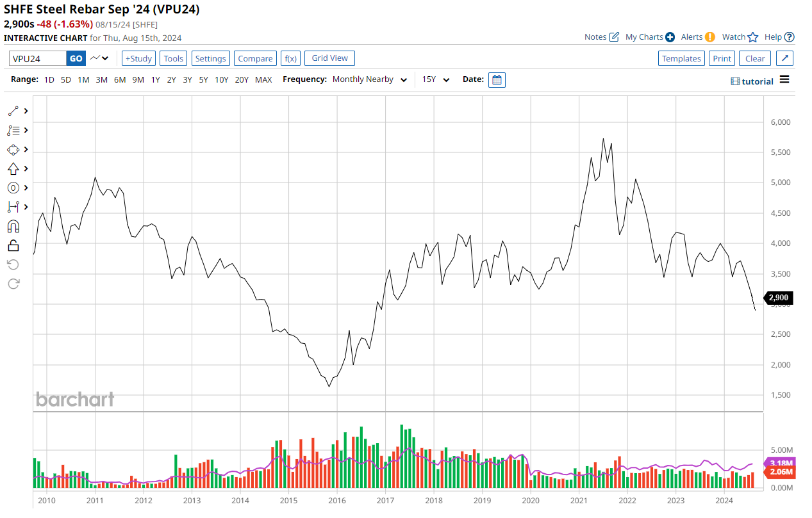
Task: Click the +Study button
Action: (x=138, y=58)
